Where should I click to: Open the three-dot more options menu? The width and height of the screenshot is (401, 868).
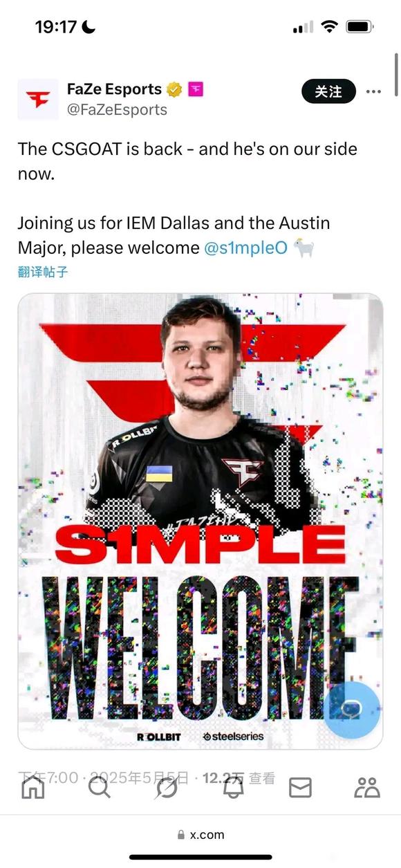(x=373, y=91)
